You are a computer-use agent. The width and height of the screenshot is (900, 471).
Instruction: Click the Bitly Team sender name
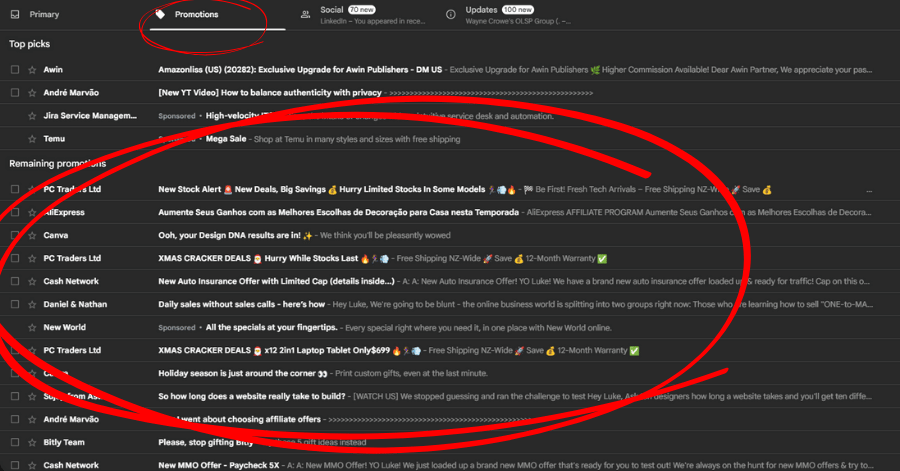64,442
